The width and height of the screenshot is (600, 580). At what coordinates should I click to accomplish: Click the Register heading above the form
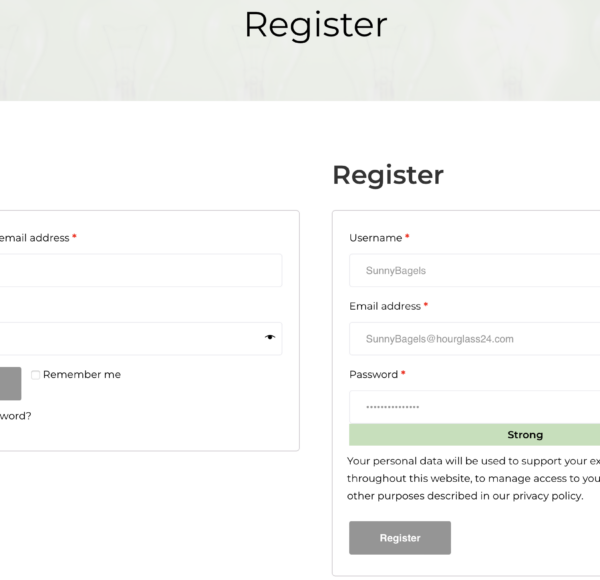coord(388,175)
